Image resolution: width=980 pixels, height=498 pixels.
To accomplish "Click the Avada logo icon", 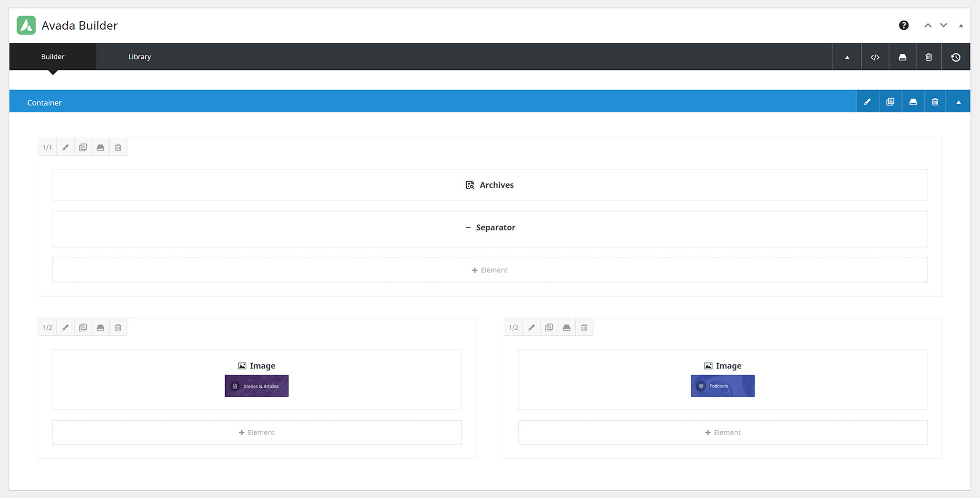I will point(26,25).
